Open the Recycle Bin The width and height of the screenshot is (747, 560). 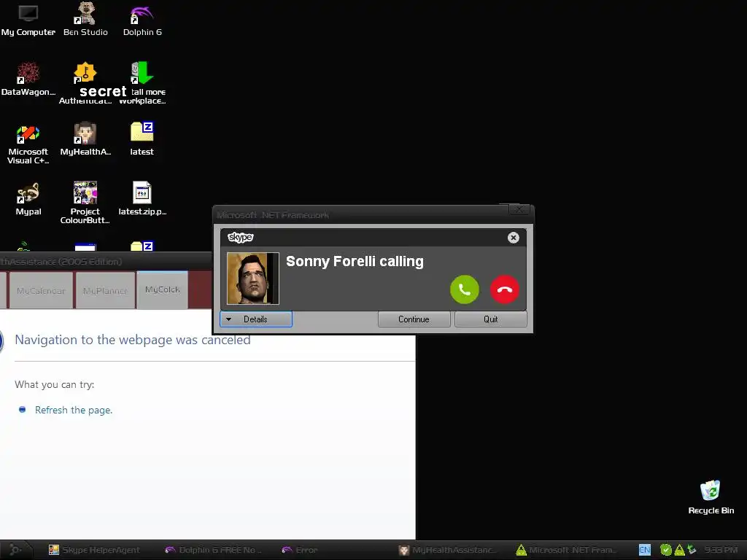pos(711,497)
